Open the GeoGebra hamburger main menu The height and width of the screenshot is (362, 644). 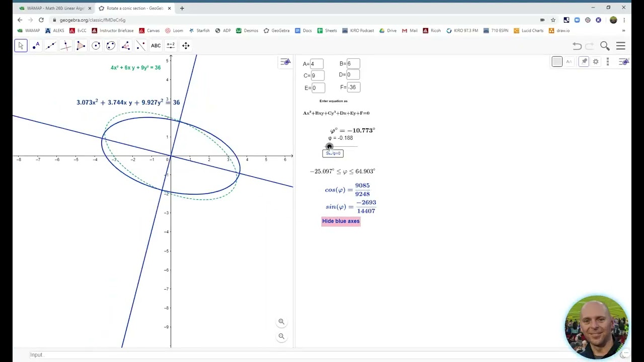pos(621,46)
